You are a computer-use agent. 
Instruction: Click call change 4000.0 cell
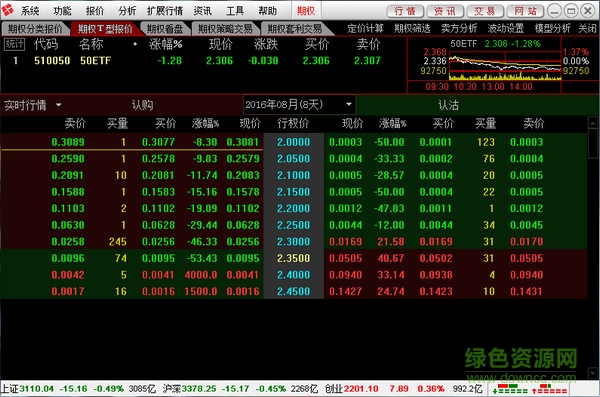coord(201,275)
